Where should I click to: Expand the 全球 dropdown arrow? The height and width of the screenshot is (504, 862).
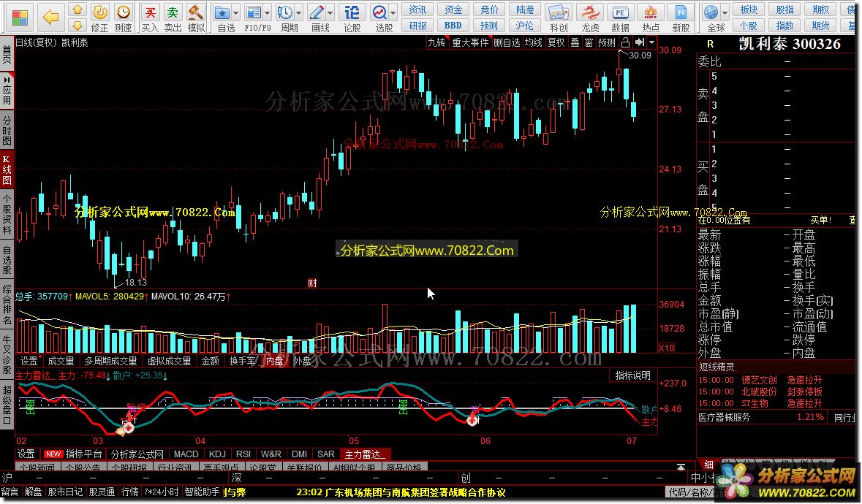(725, 12)
